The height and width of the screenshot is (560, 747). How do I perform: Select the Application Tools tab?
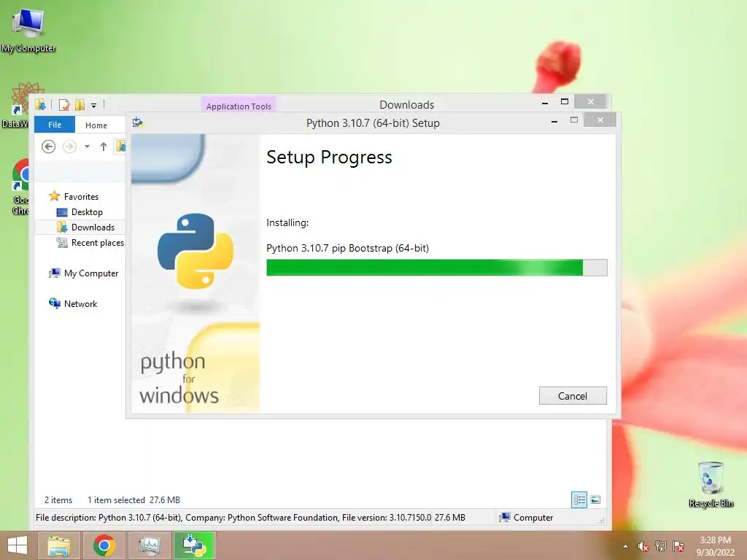click(239, 106)
